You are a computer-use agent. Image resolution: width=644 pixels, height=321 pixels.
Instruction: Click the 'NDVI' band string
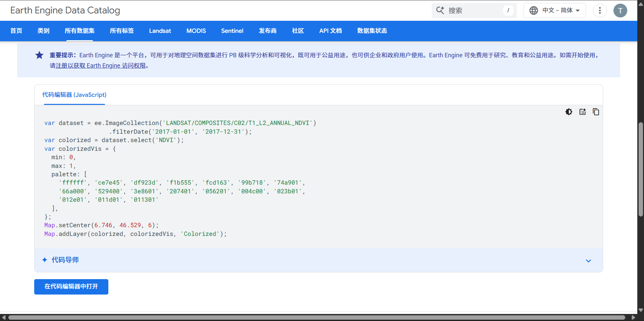point(166,140)
